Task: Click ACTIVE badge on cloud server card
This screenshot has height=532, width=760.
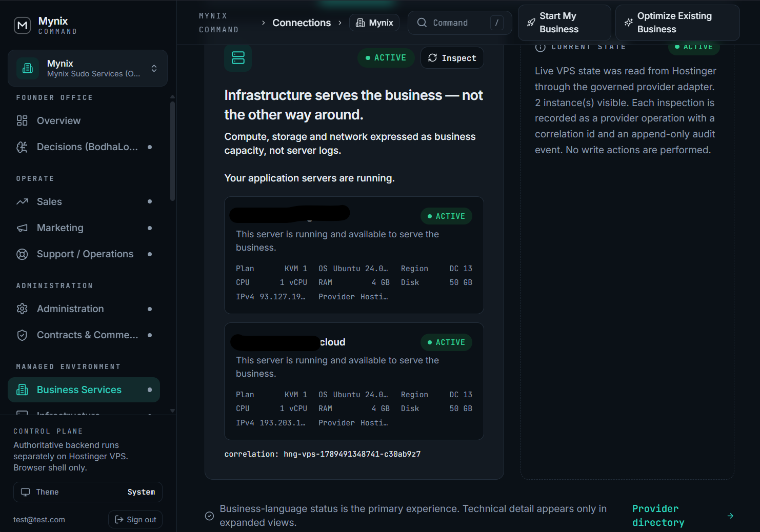Action: 446,342
